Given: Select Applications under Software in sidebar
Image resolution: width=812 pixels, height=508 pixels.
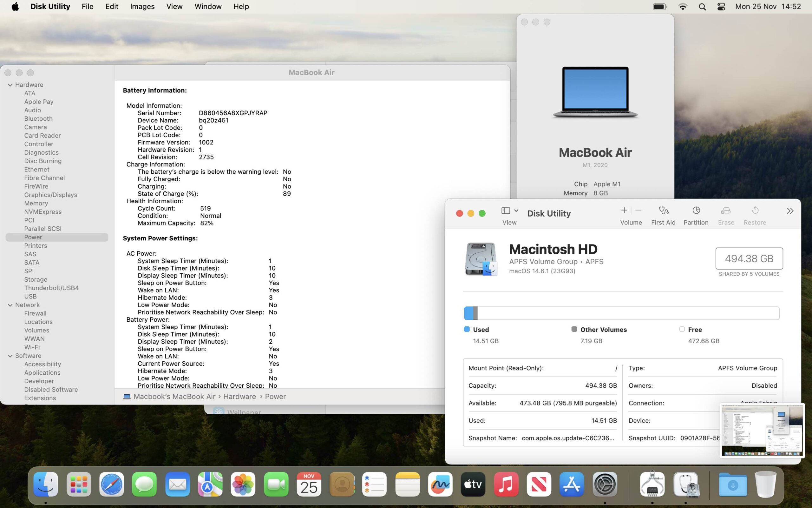Looking at the screenshot, I should point(42,373).
